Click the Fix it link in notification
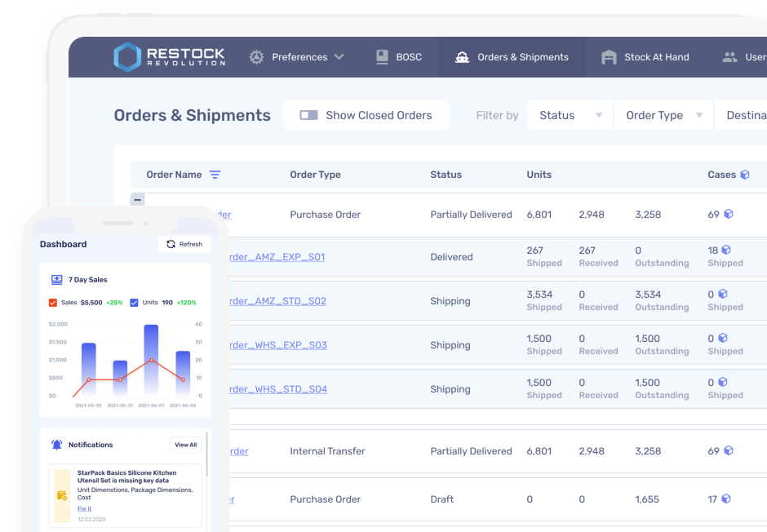This screenshot has width=767, height=532. pos(84,508)
